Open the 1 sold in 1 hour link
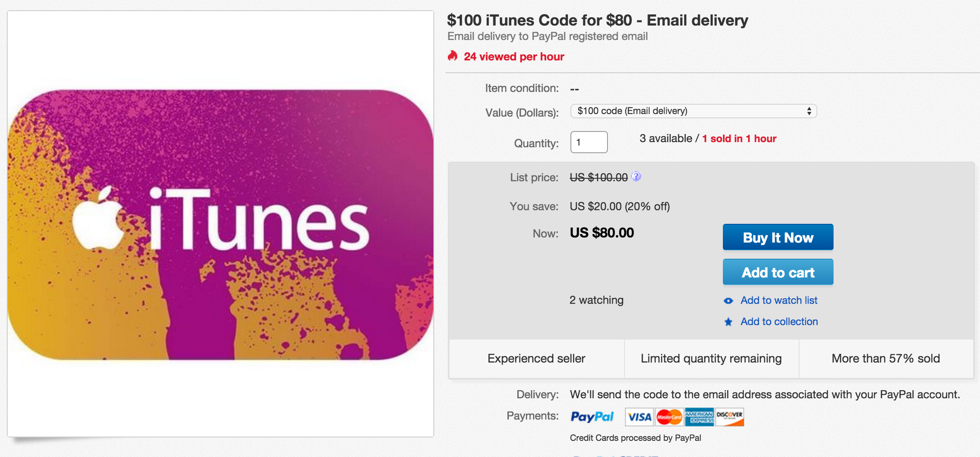980x457 pixels. pyautogui.click(x=739, y=138)
